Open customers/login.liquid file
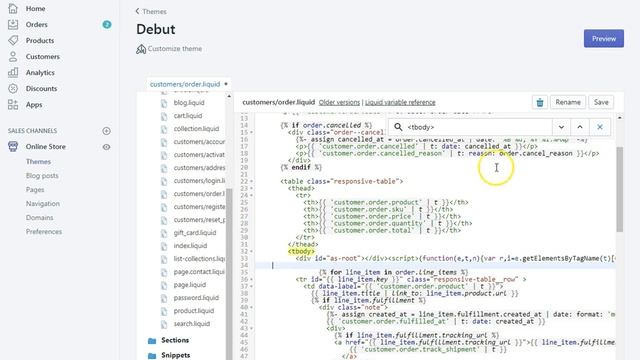The image size is (640, 360). pos(199,181)
